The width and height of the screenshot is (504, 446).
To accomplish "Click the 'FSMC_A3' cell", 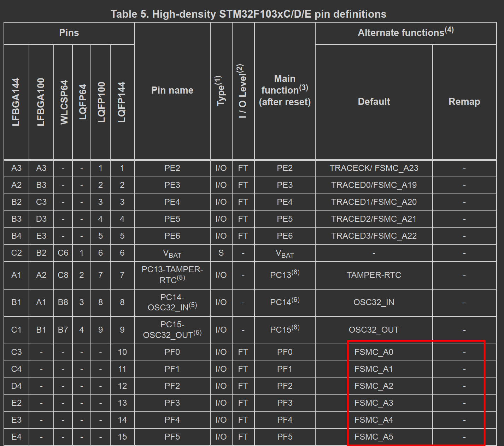I will click(x=374, y=403).
